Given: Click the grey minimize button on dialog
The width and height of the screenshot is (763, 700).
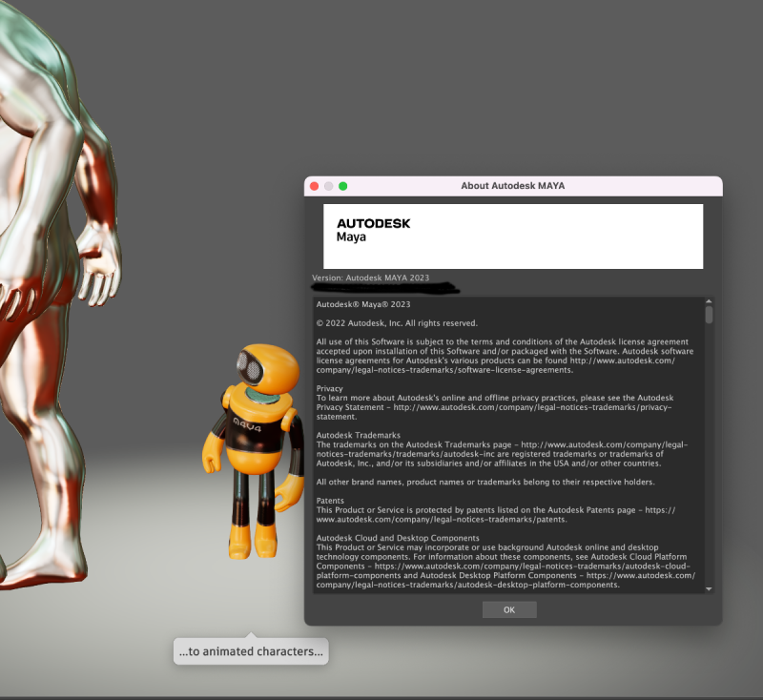Looking at the screenshot, I should tap(328, 186).
